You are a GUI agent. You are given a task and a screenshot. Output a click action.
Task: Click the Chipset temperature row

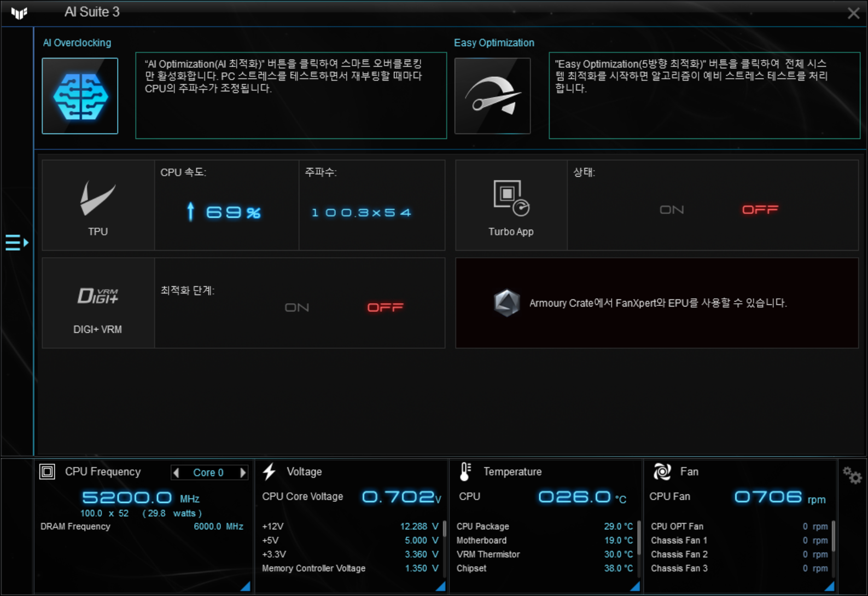coord(545,568)
